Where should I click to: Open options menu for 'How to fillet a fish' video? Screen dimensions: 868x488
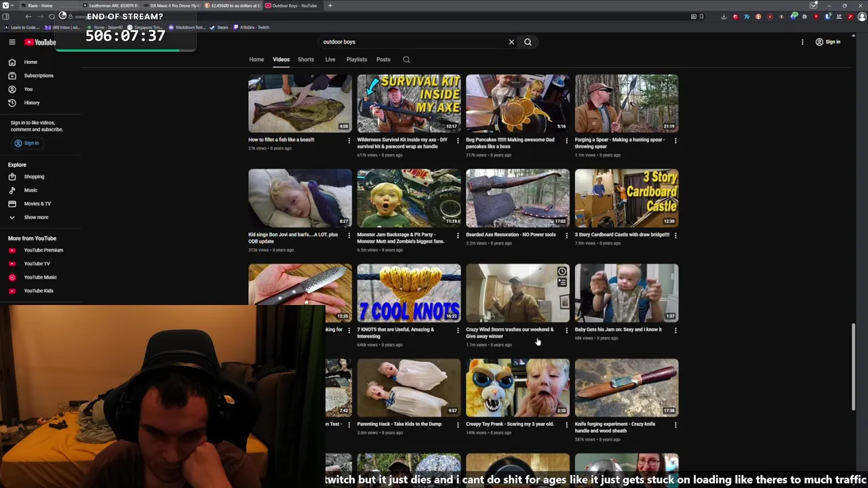point(349,141)
